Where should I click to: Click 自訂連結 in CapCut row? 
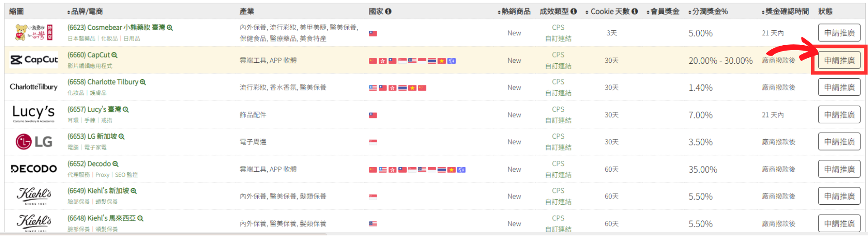point(558,66)
